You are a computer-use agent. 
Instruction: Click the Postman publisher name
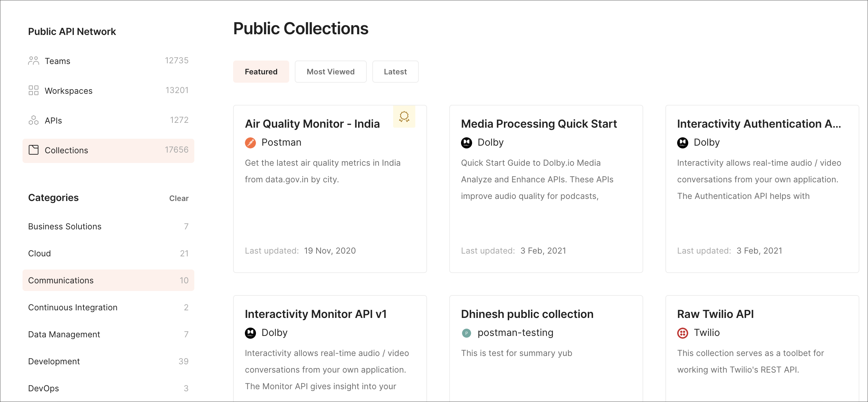coord(281,142)
